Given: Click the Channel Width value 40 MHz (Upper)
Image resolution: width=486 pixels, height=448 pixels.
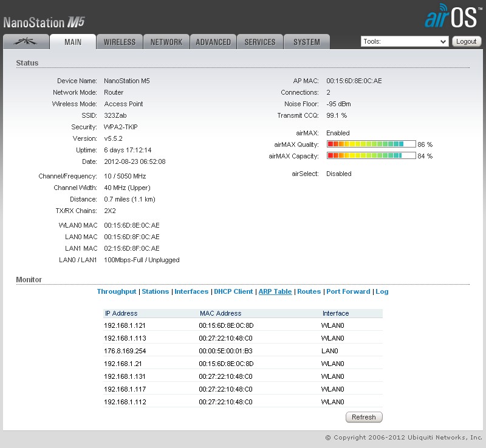Looking at the screenshot, I should pos(127,188).
